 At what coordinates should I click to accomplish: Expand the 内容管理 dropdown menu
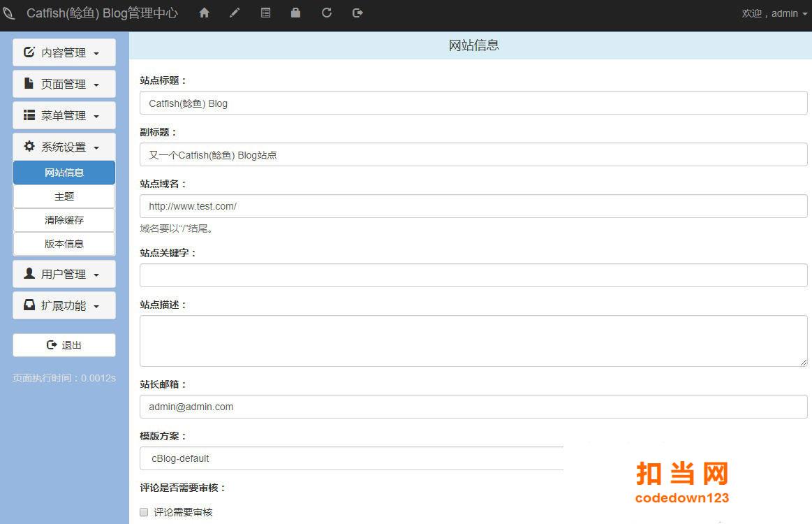point(64,52)
